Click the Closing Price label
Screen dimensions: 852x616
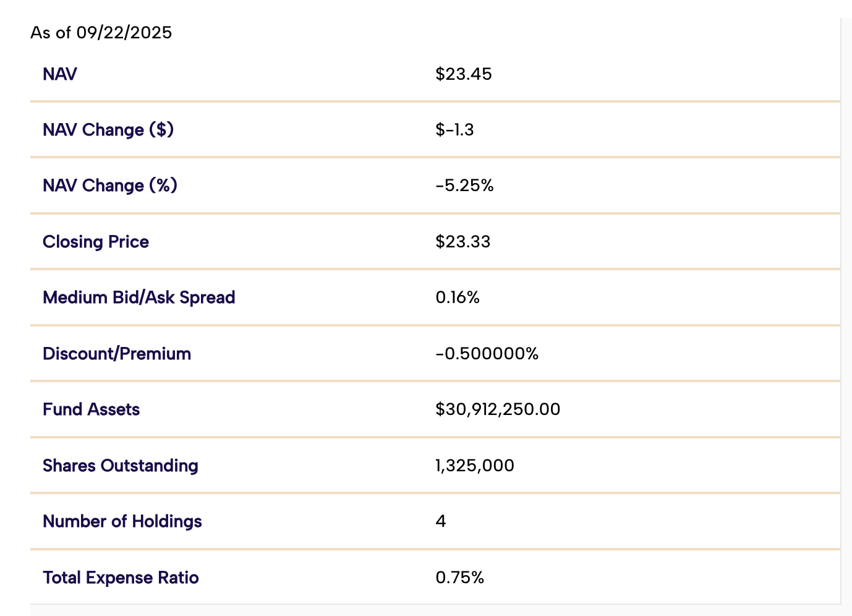pyautogui.click(x=96, y=242)
